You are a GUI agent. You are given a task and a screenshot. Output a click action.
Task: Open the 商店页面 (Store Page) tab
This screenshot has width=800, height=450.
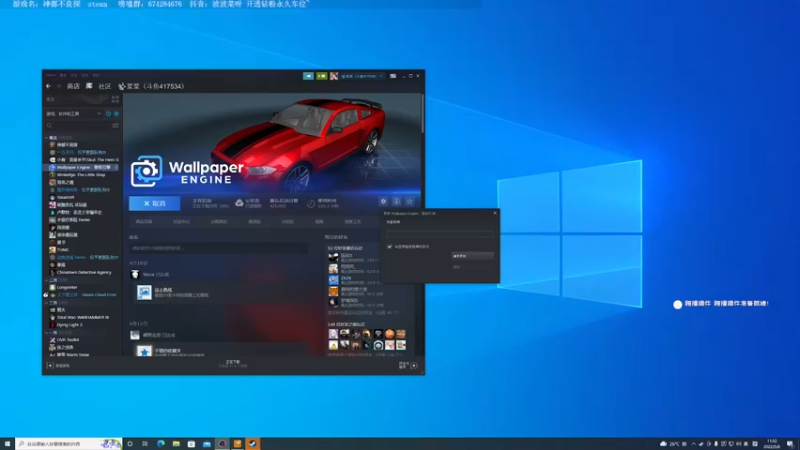[144, 222]
